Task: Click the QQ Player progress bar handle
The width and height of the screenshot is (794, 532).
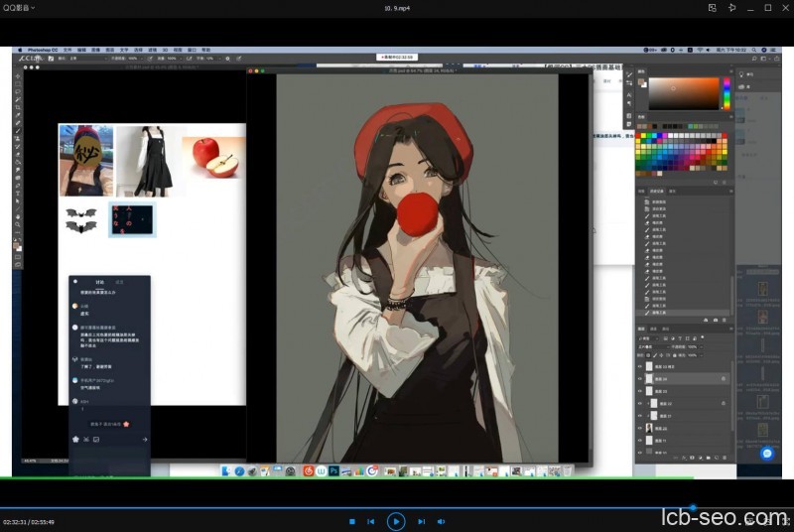Action: [693, 507]
